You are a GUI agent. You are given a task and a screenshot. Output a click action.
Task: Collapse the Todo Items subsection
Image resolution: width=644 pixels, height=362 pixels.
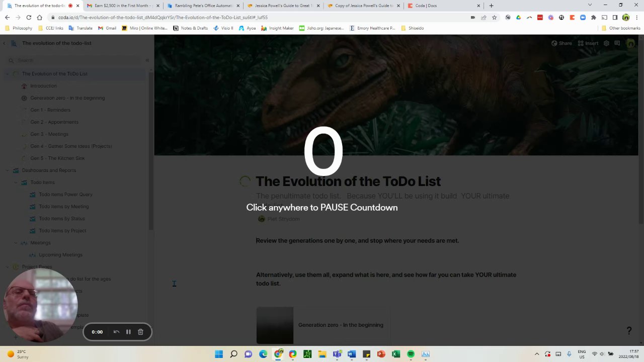click(16, 183)
